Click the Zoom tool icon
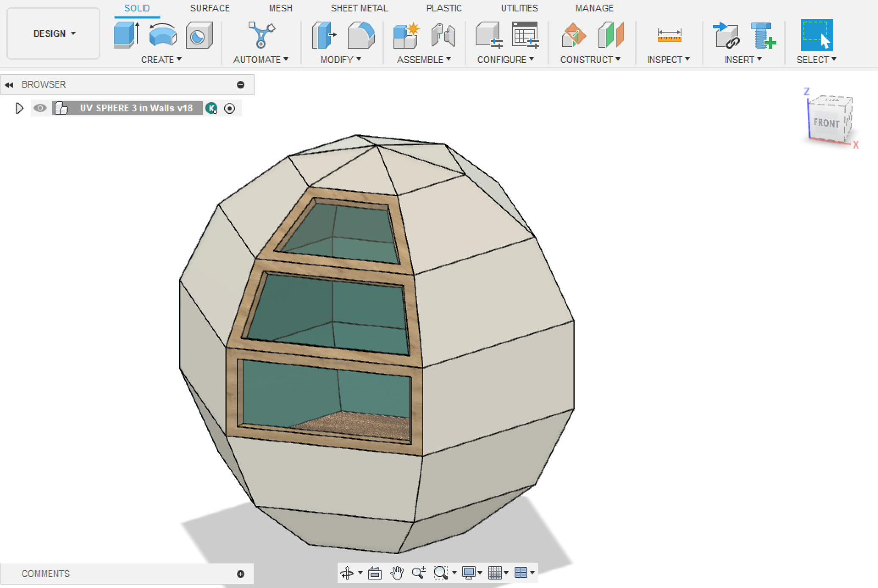Image resolution: width=878 pixels, height=588 pixels. coord(419,573)
